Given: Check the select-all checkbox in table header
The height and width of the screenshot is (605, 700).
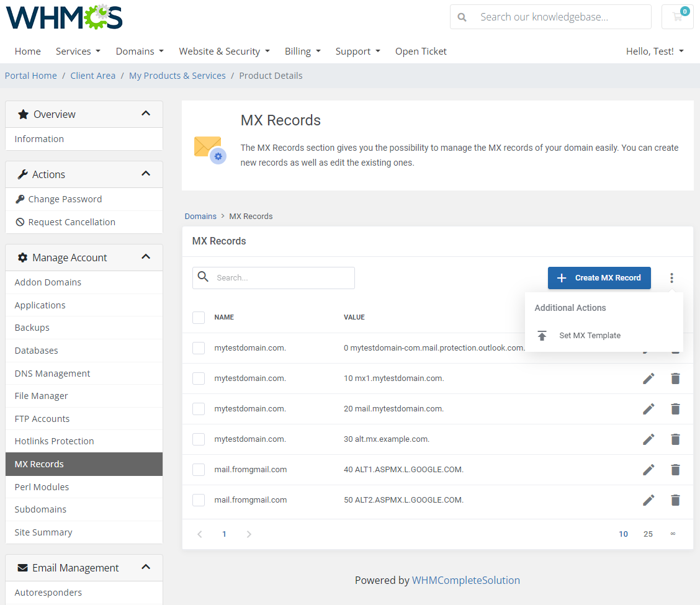Looking at the screenshot, I should (x=199, y=317).
